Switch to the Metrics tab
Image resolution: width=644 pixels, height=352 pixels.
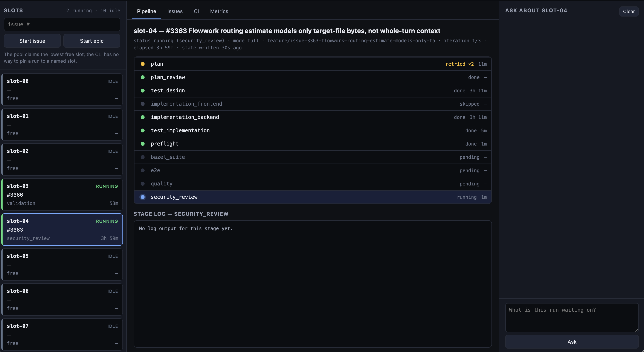pos(219,11)
